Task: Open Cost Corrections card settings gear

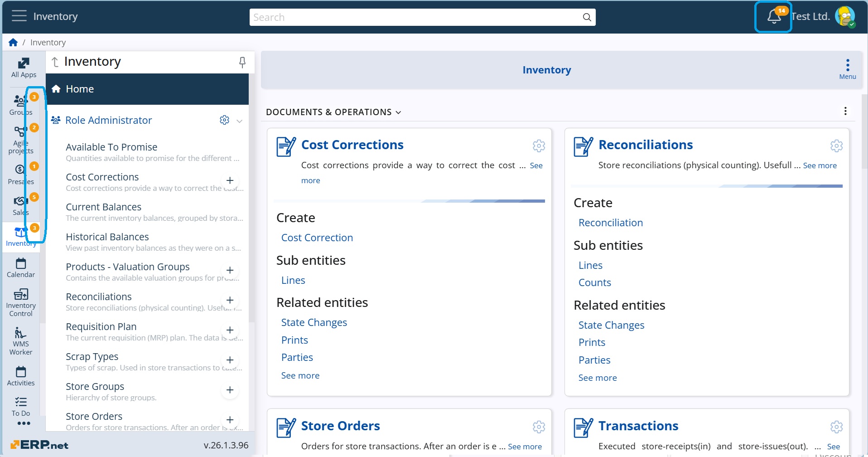Action: point(539,146)
